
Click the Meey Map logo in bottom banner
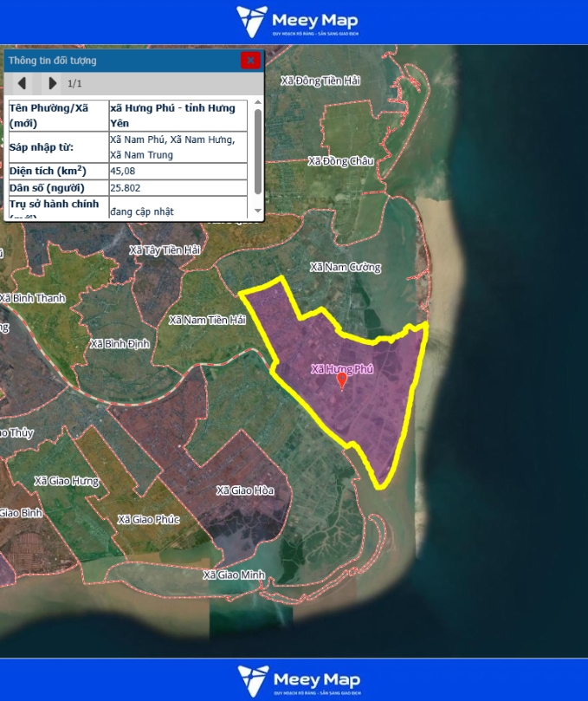[297, 679]
